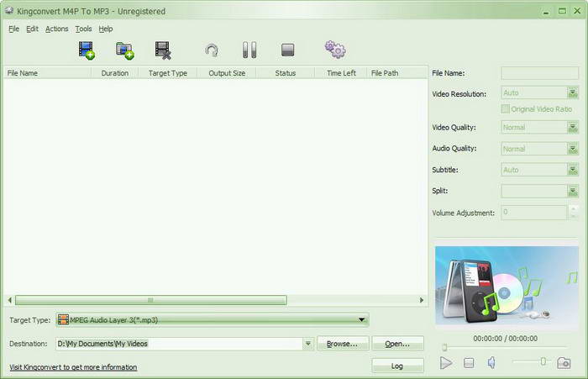Expand the Target Type dropdown
The height and width of the screenshot is (379, 588).
(362, 319)
